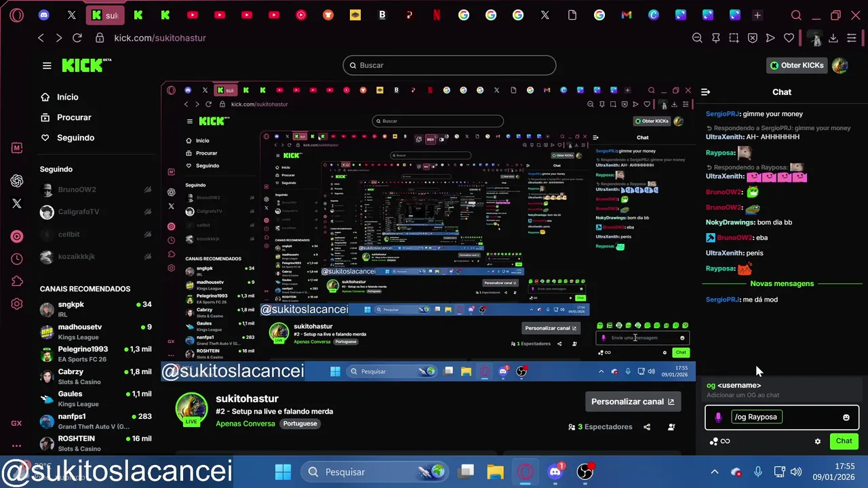Open recommended channel ROSHTEIN
The width and height of the screenshot is (868, 488).
[x=95, y=443]
